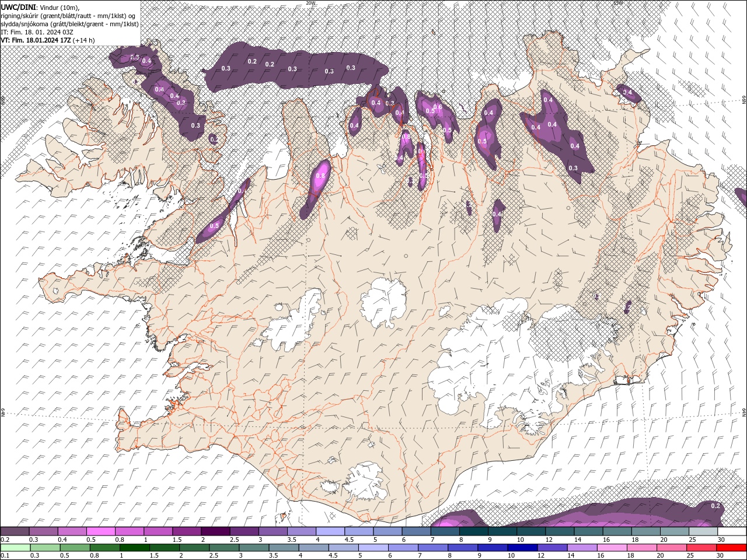Select the upper-row swatch between 1 and 1.5

(158, 531)
